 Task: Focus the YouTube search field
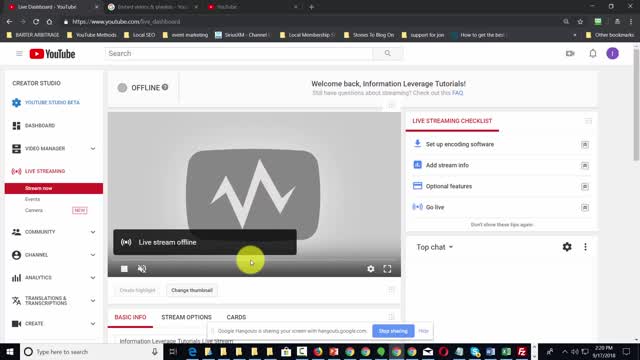coord(239,53)
